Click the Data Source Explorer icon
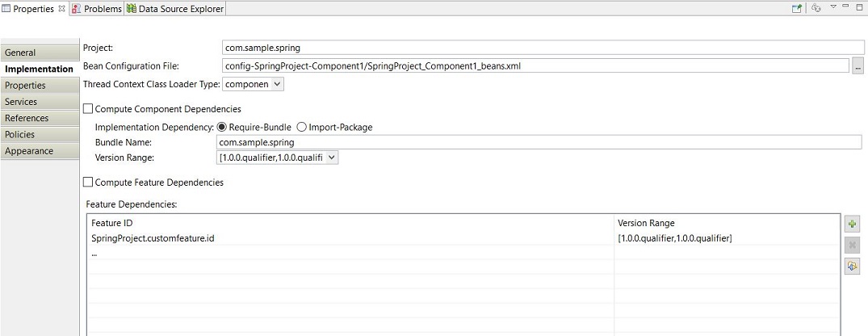Screen dimensions: 868x336 tap(131, 9)
